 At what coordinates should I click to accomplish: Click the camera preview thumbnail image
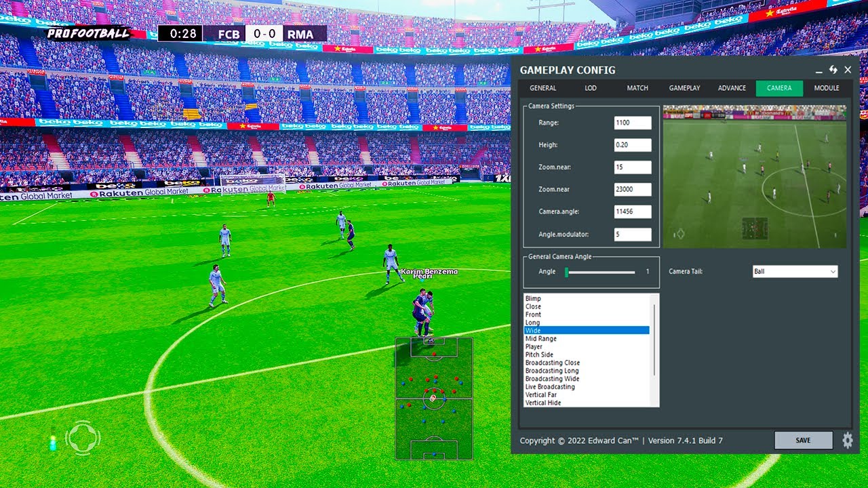coord(755,176)
